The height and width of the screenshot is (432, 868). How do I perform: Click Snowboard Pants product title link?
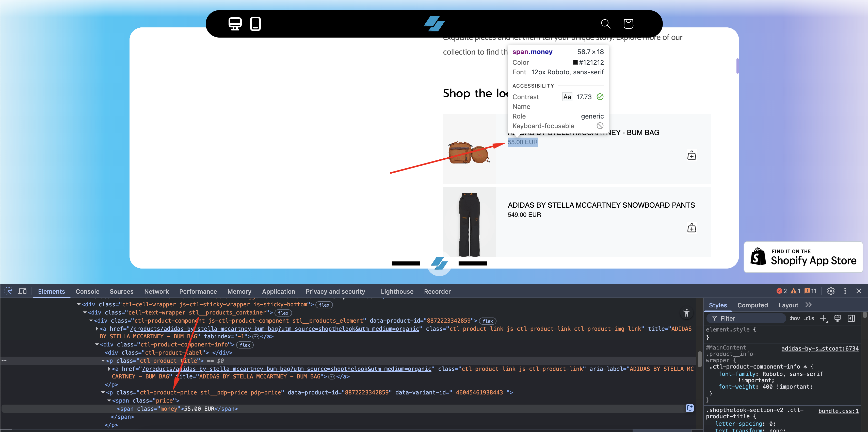tap(601, 205)
